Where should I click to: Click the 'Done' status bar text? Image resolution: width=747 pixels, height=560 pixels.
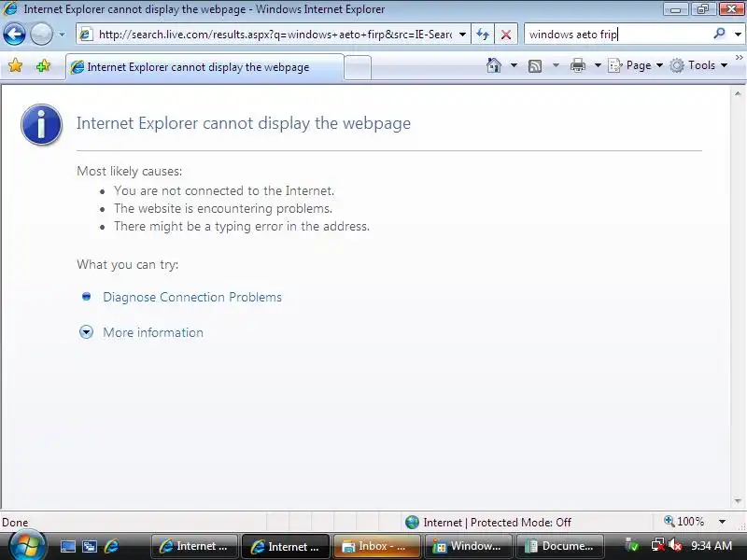pos(15,523)
